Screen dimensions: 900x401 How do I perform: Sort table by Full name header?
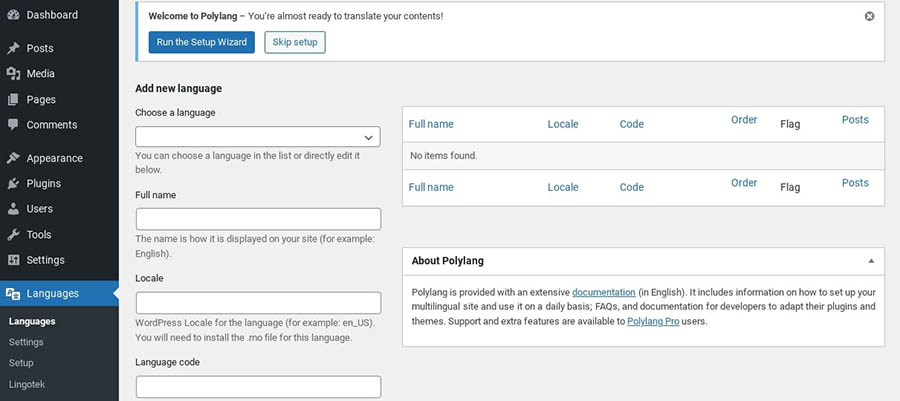pyautogui.click(x=431, y=125)
